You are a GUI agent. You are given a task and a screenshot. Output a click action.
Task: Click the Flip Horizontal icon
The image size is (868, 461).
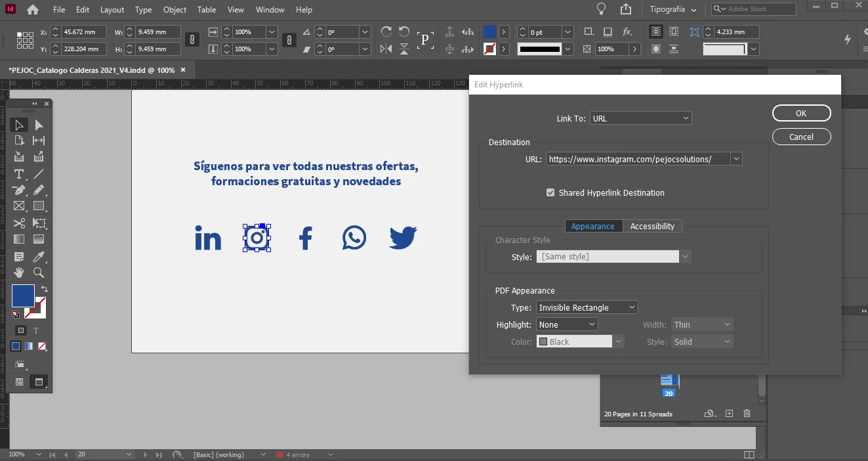(x=386, y=49)
